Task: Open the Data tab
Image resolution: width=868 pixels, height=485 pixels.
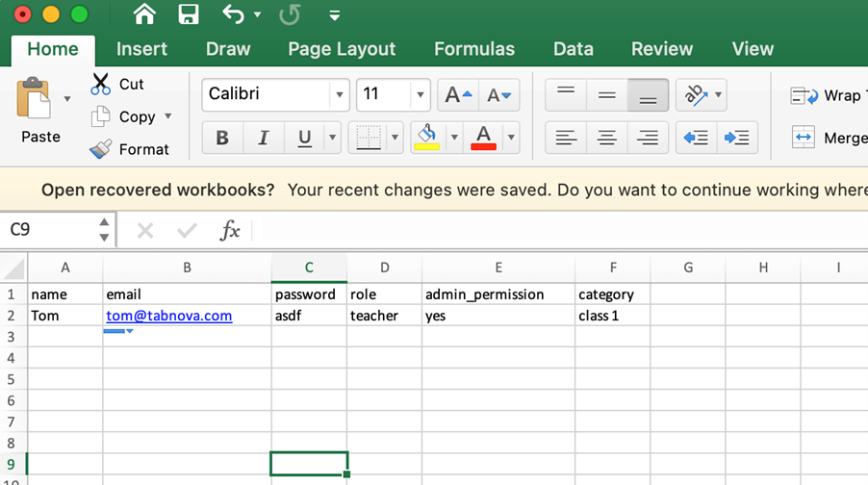Action: [x=574, y=49]
